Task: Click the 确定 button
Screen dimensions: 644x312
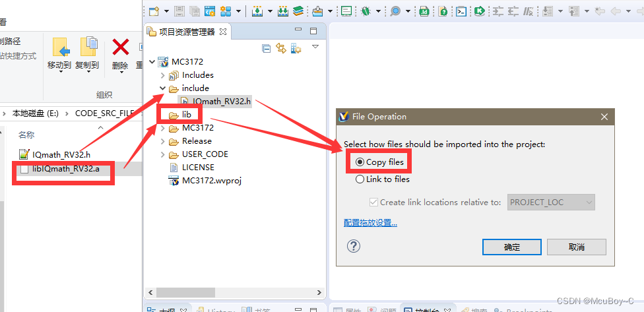Action: tap(511, 247)
